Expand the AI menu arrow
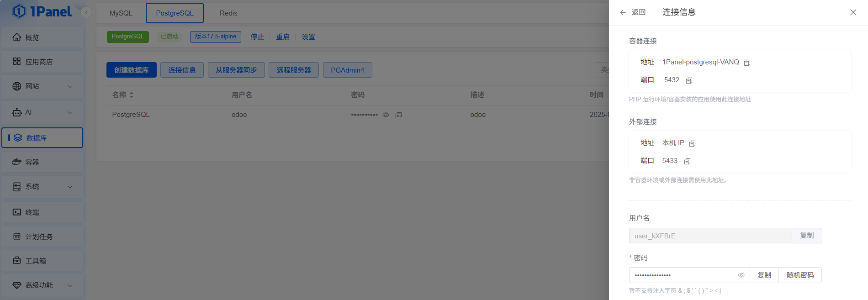The image size is (868, 300). pos(70,112)
